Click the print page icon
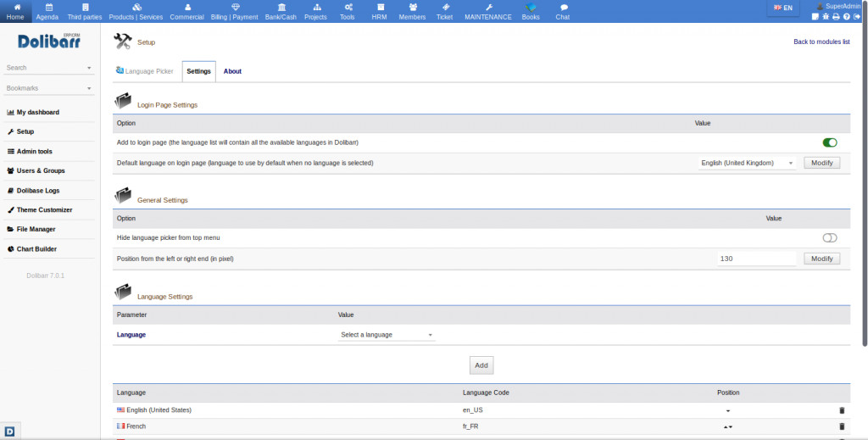868x440 pixels. (x=836, y=17)
